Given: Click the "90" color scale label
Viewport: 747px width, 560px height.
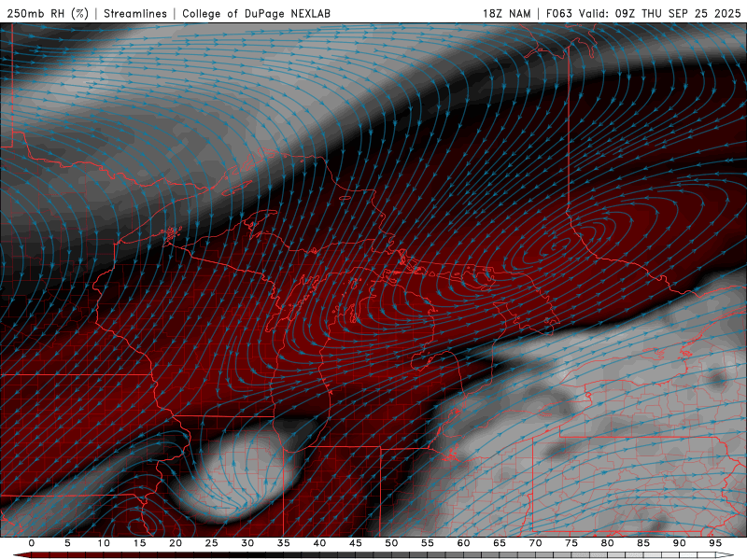Looking at the screenshot, I should [680, 543].
